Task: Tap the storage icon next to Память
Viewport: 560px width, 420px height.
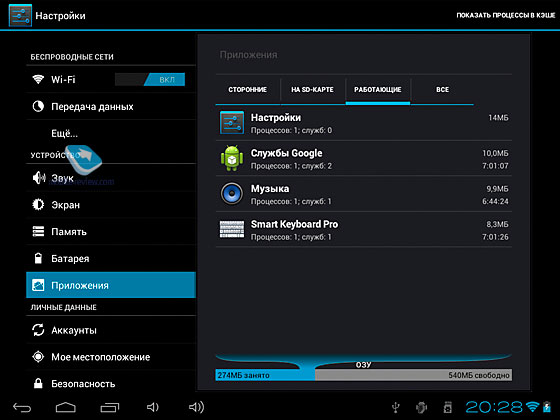Action: click(x=38, y=231)
